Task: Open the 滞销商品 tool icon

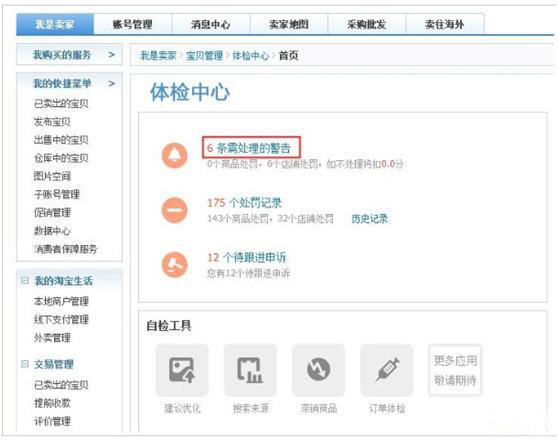Action: 319,370
